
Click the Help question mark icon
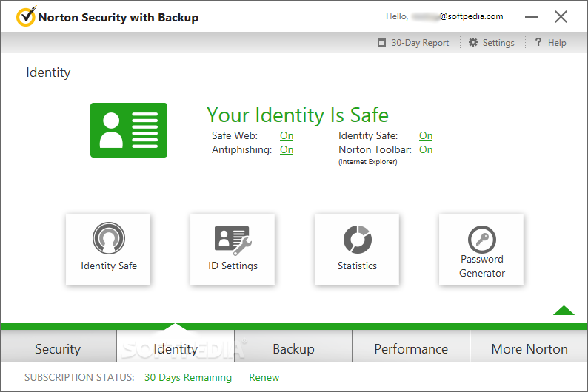pos(538,42)
